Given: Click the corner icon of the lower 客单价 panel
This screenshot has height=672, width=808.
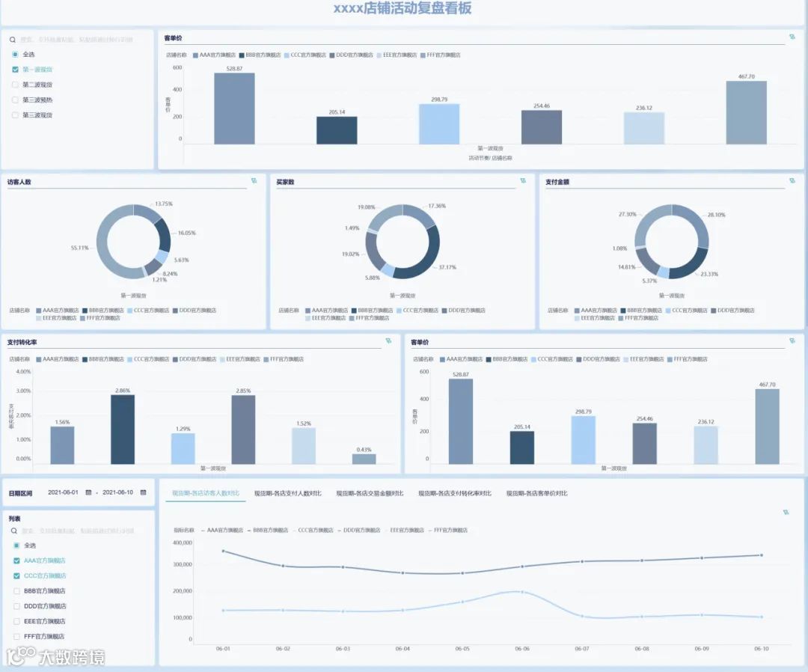Looking at the screenshot, I should click(792, 340).
